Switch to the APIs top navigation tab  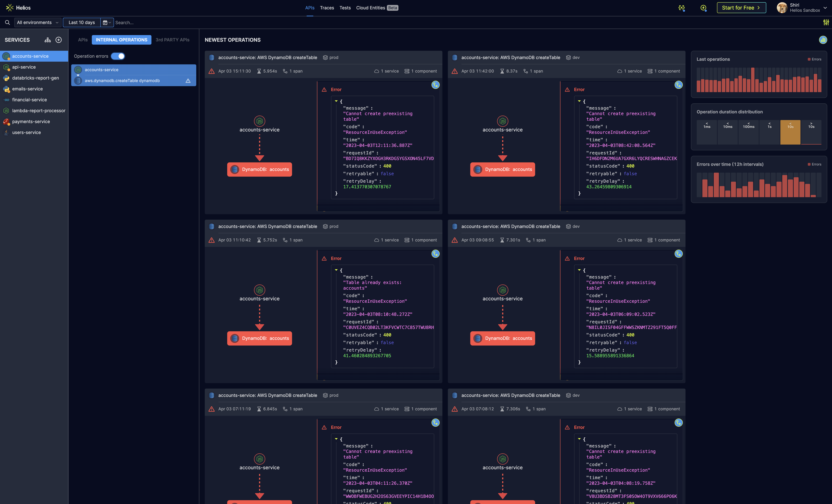[310, 8]
